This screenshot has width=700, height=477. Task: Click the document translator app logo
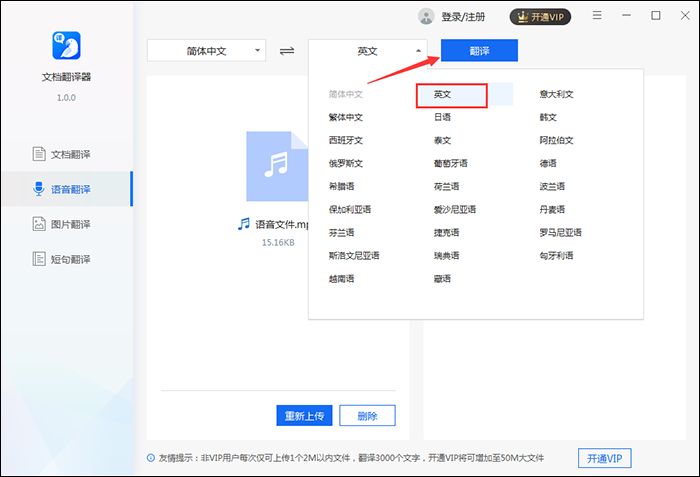(x=66, y=46)
